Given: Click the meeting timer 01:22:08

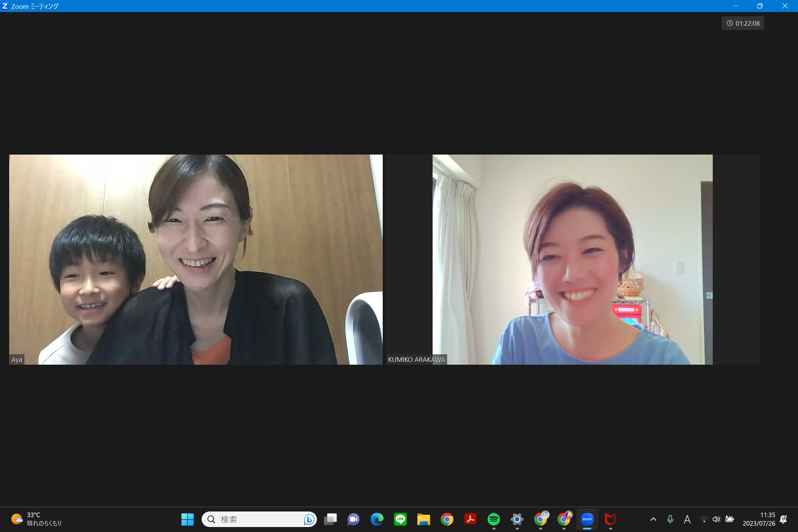Looking at the screenshot, I should tap(743, 23).
